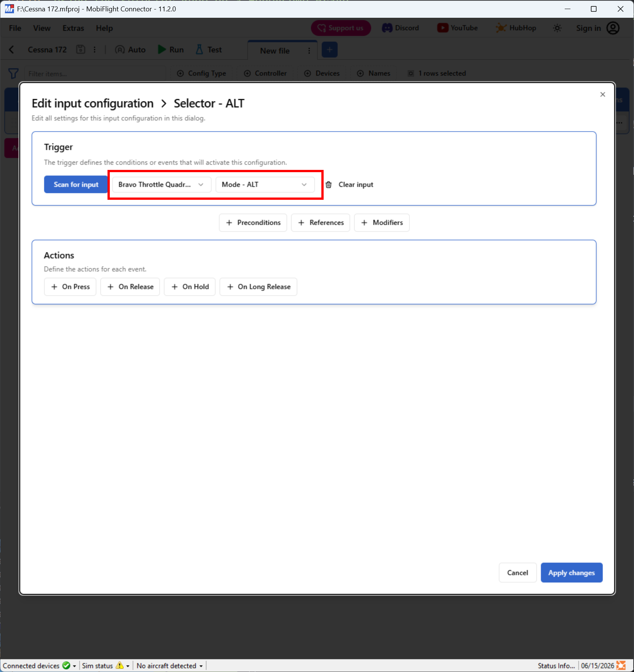Click the MobiFlight app icon in title bar
This screenshot has height=672, width=634.
pos(9,9)
